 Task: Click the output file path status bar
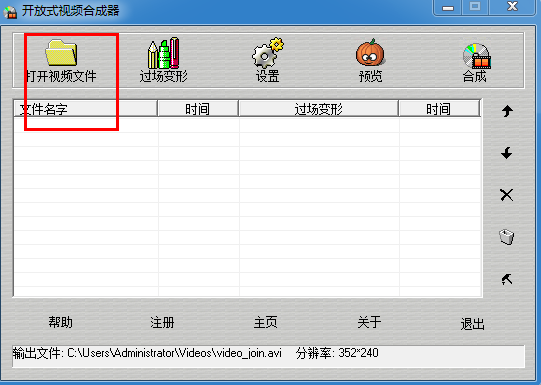click(268, 356)
